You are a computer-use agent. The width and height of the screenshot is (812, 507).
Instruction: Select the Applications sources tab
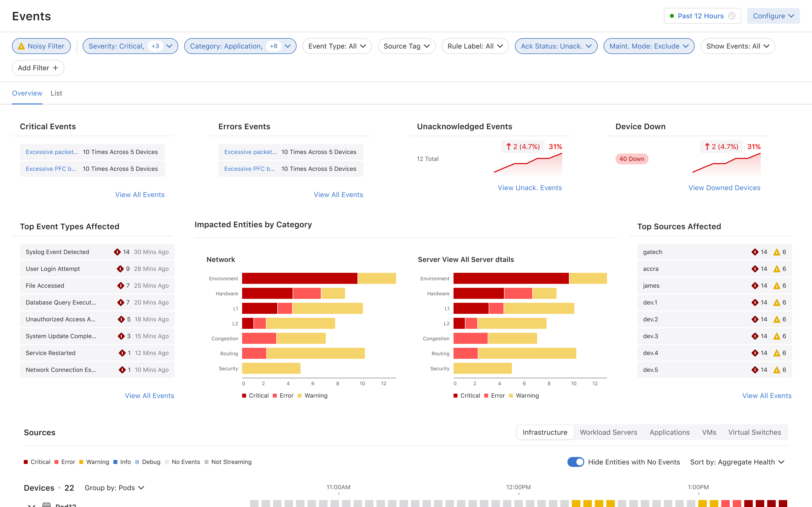[x=669, y=432]
